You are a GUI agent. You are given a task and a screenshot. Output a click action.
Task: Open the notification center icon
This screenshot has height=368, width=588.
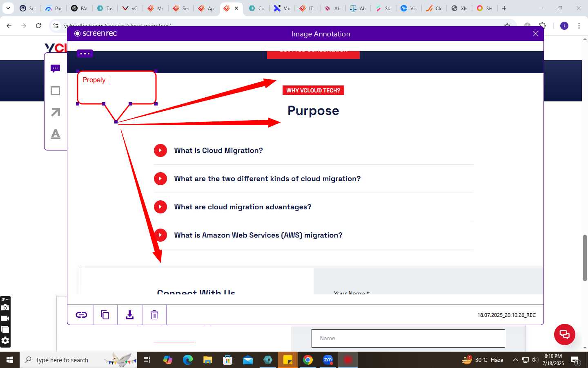pos(575,360)
